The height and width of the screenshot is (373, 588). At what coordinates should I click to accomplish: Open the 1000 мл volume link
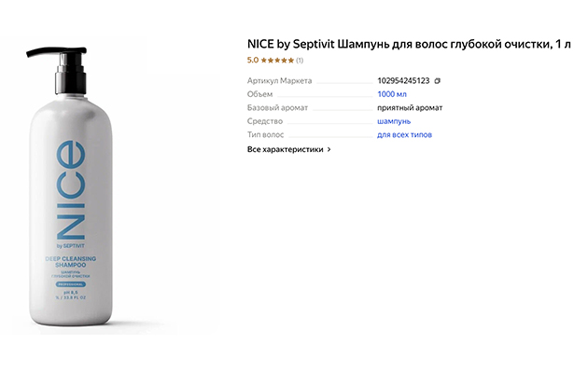(x=392, y=94)
